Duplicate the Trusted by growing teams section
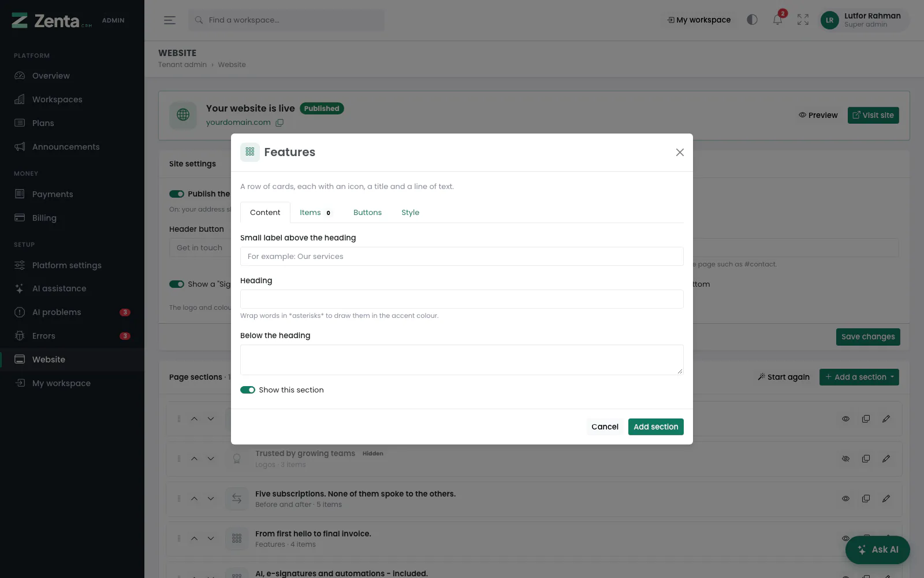 [x=866, y=459]
